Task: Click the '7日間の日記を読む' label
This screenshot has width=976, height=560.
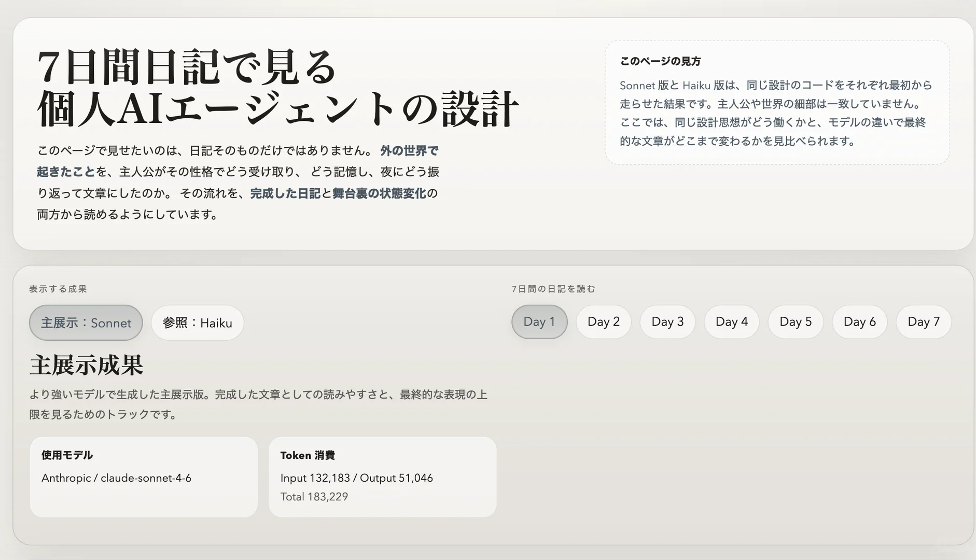Action: (553, 289)
